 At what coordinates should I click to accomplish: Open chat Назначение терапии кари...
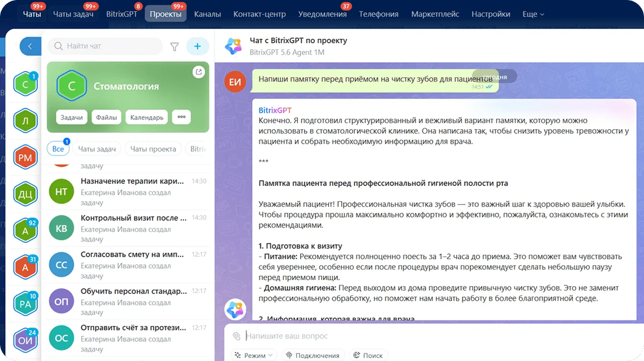point(128,191)
